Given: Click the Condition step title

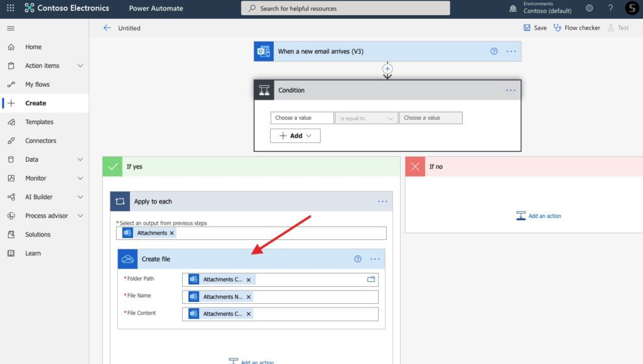Looking at the screenshot, I should pyautogui.click(x=291, y=90).
